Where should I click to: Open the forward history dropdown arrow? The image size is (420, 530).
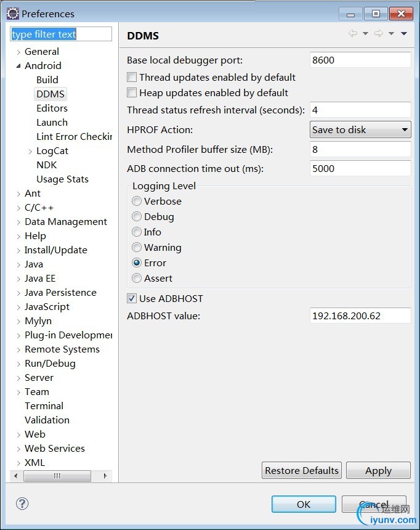[x=391, y=33]
